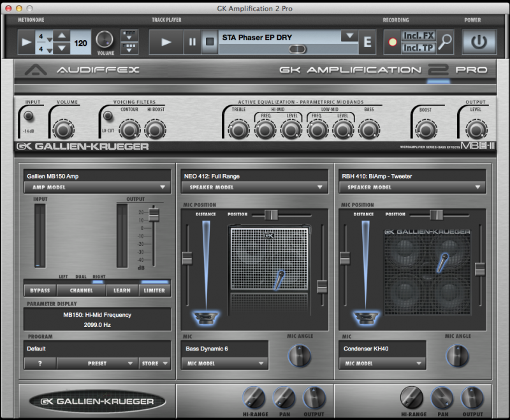This screenshot has width=510, height=420.
Task: Click the microphone on NEO 412 cabinet
Action: tap(279, 280)
